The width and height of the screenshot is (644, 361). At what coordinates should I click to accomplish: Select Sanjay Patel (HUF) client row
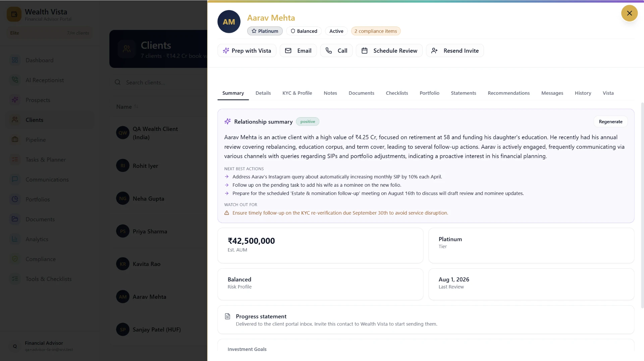(x=158, y=329)
